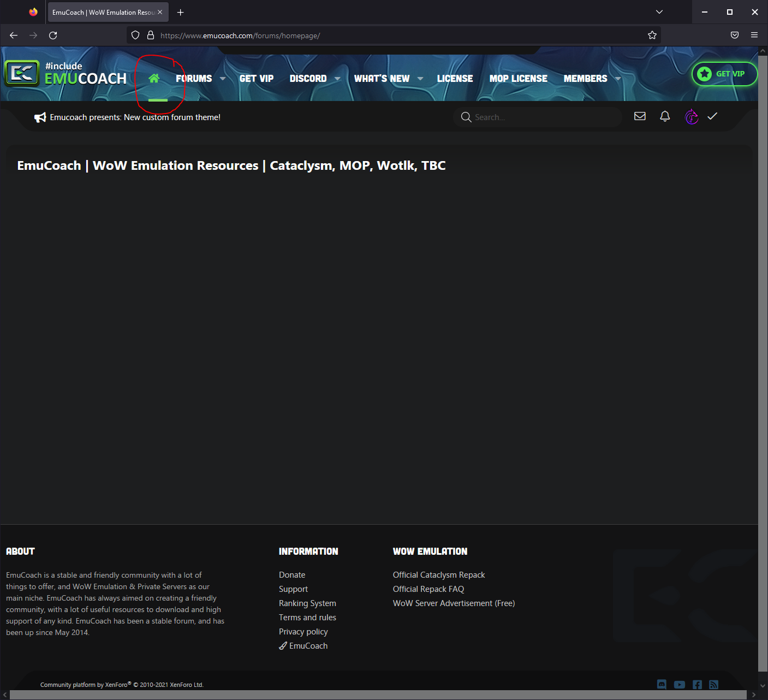Open the Ranking System link
The width and height of the screenshot is (768, 700).
[x=307, y=603]
